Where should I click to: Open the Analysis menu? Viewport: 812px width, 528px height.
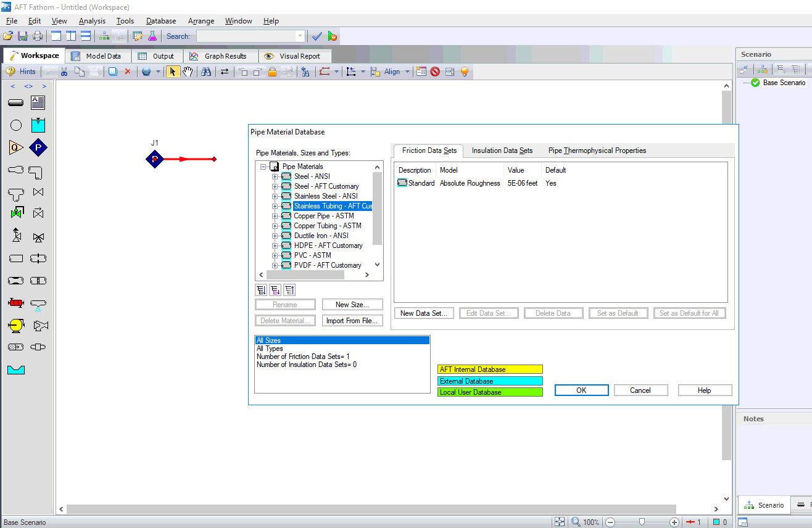tap(92, 21)
